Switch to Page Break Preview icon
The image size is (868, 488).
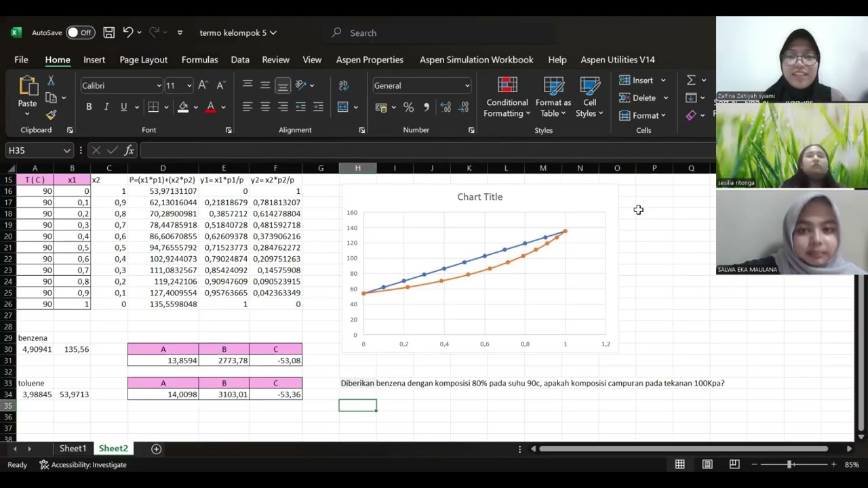click(734, 464)
